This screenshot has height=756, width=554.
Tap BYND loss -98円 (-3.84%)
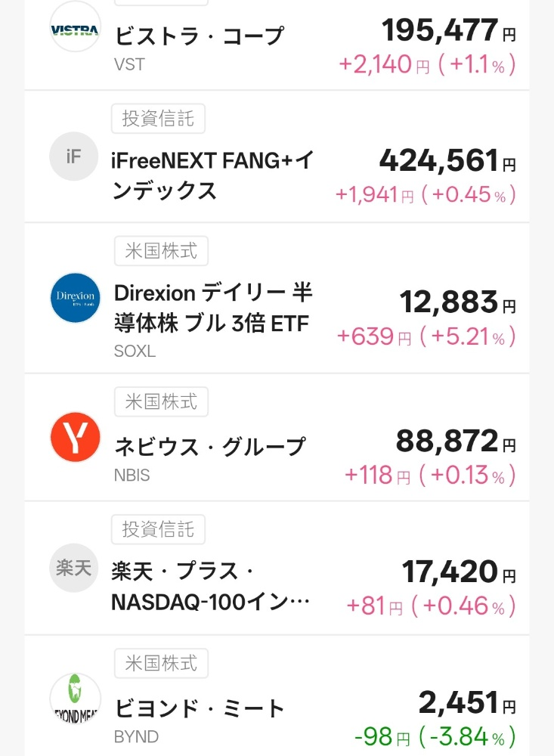[x=435, y=736]
